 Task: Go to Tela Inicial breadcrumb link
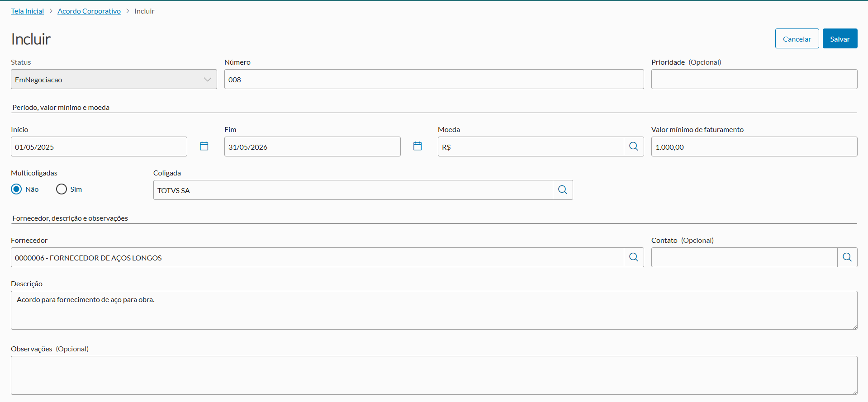click(27, 11)
